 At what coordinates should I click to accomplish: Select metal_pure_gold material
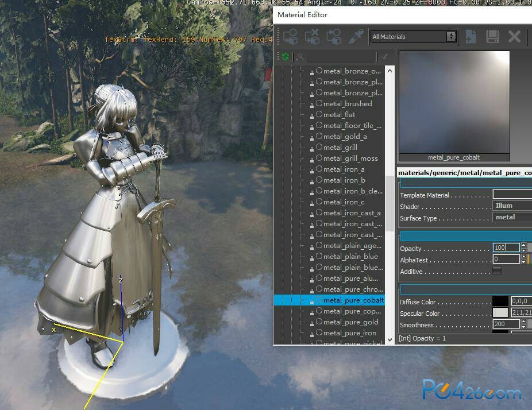click(x=350, y=322)
